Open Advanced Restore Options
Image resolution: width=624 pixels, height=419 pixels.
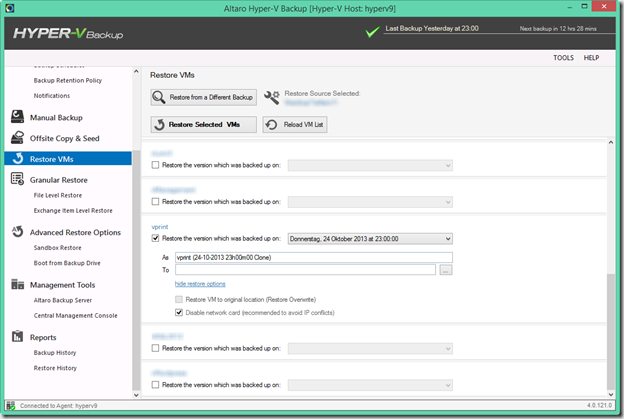[75, 232]
